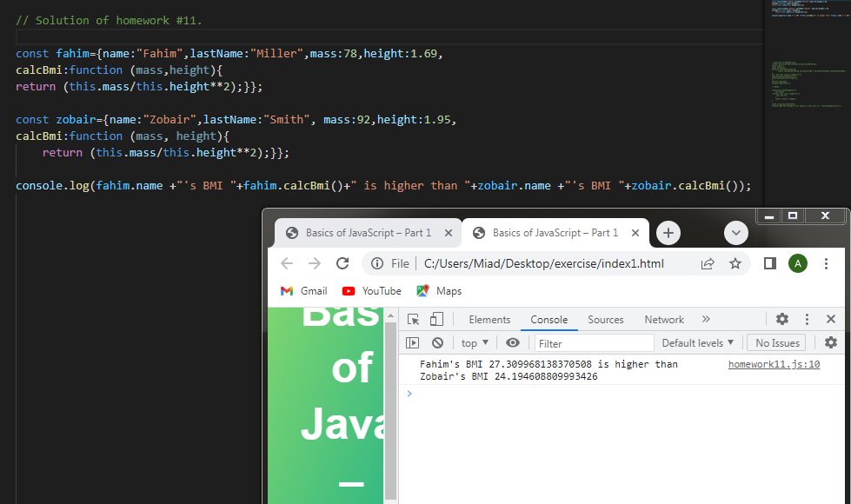The image size is (851, 504).
Task: Switch to the Console panel
Action: pos(549,320)
